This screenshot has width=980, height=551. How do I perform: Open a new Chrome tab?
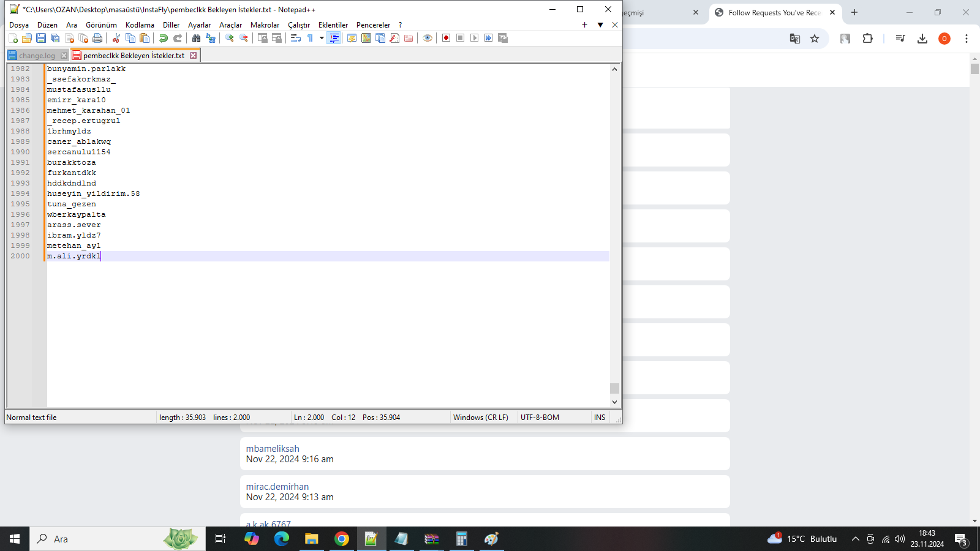(x=854, y=12)
